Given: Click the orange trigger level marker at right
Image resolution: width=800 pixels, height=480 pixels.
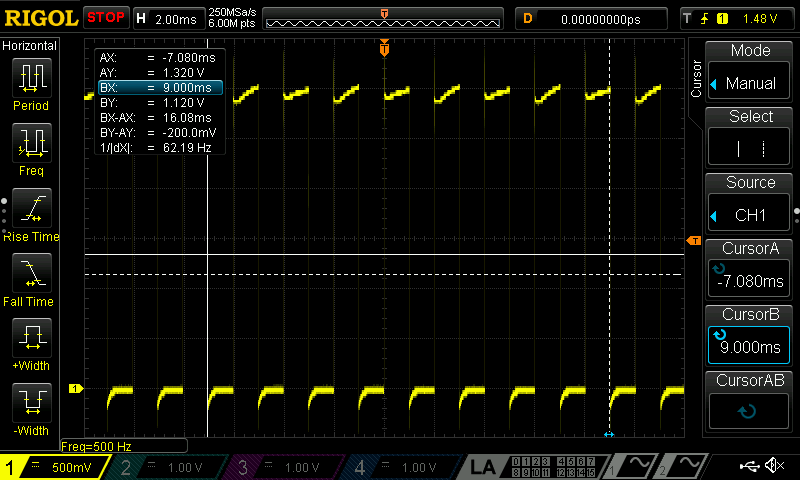Looking at the screenshot, I should [694, 240].
